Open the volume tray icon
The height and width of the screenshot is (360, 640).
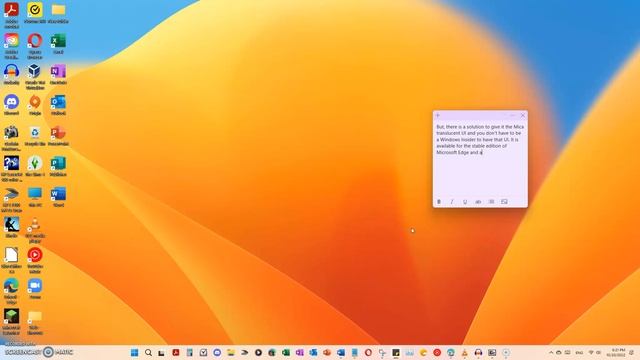(599, 353)
